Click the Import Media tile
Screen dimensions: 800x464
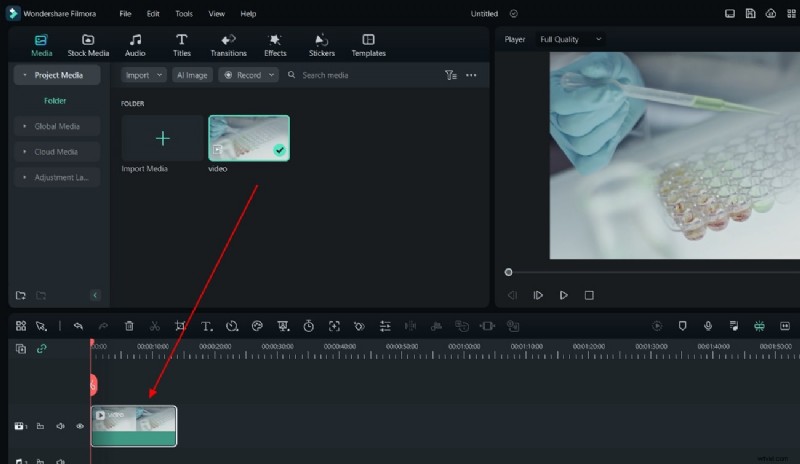point(162,138)
